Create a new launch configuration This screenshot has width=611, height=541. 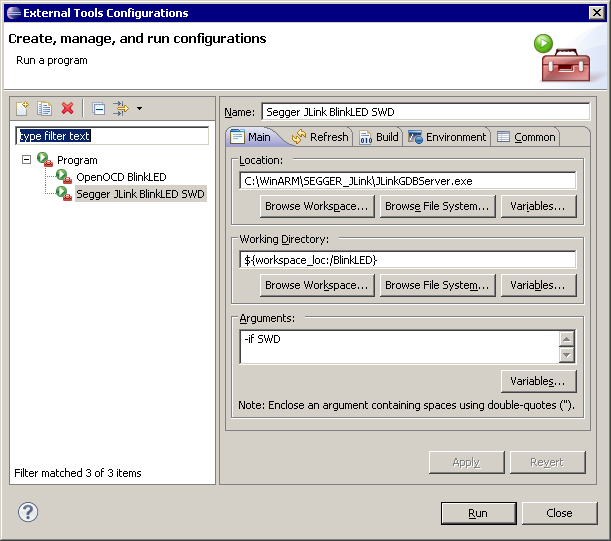click(22, 108)
